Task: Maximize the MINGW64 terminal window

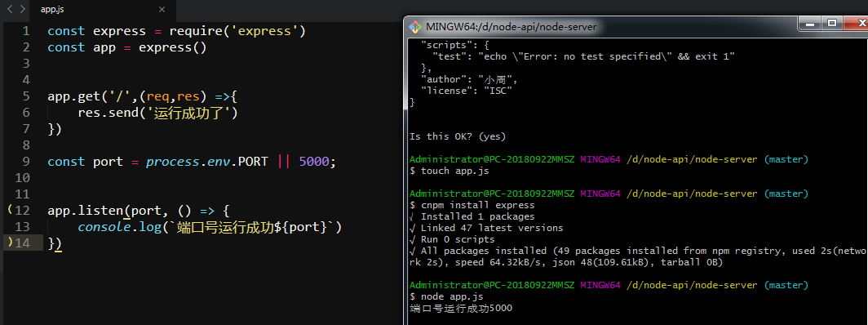Action: click(831, 23)
